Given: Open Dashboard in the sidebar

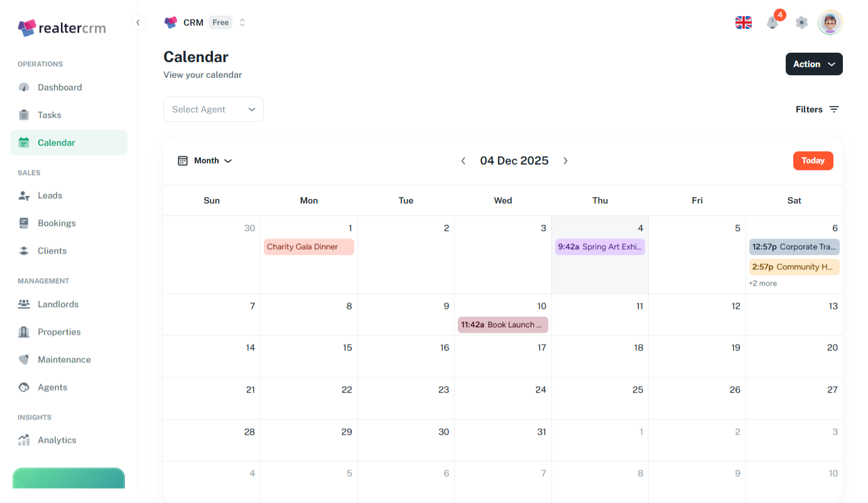Looking at the screenshot, I should coord(60,87).
